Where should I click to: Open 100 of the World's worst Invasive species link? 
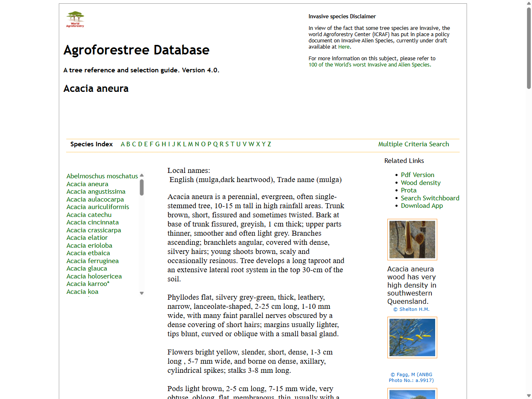pyautogui.click(x=369, y=65)
